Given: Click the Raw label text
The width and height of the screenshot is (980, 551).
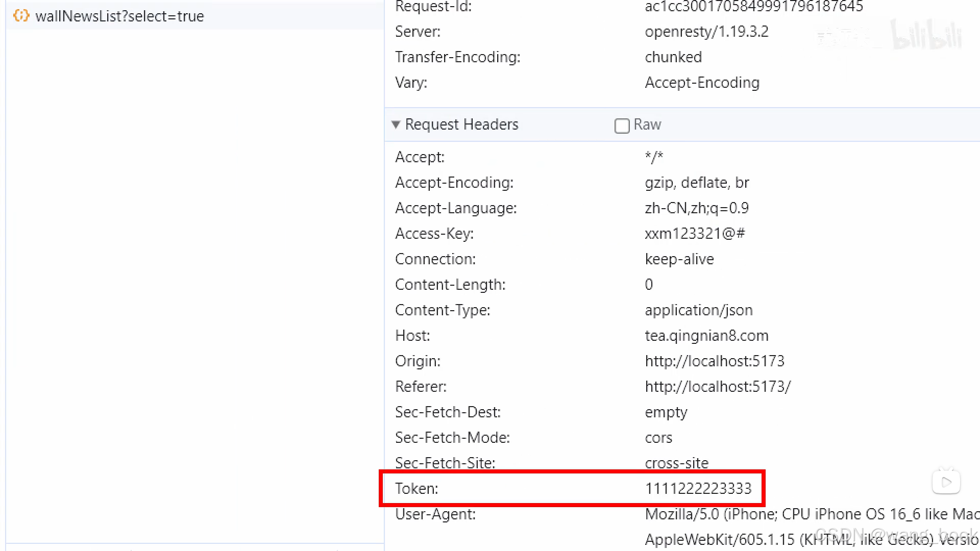Looking at the screenshot, I should click(647, 124).
